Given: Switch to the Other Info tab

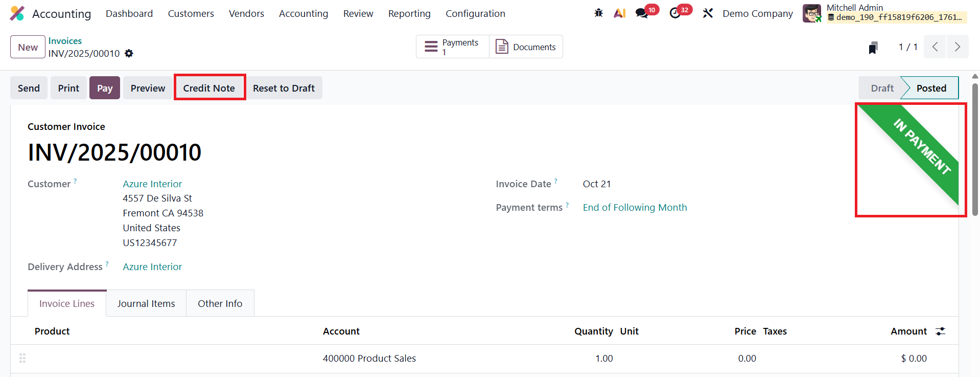Looking at the screenshot, I should (x=220, y=304).
